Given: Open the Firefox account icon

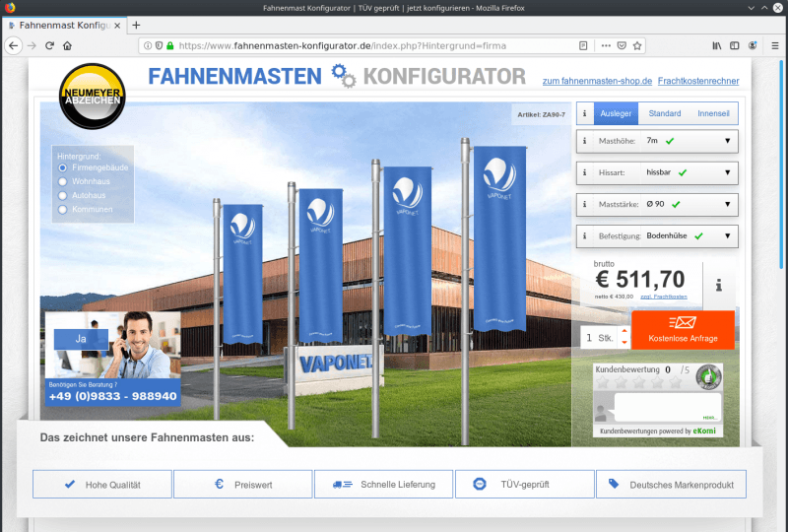Looking at the screenshot, I should point(753,45).
